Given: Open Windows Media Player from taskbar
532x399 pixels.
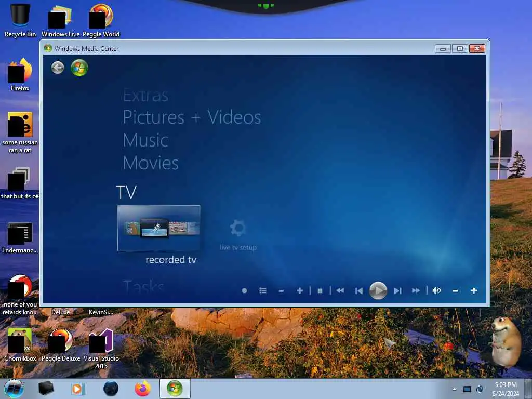Looking at the screenshot, I should tap(78, 389).
